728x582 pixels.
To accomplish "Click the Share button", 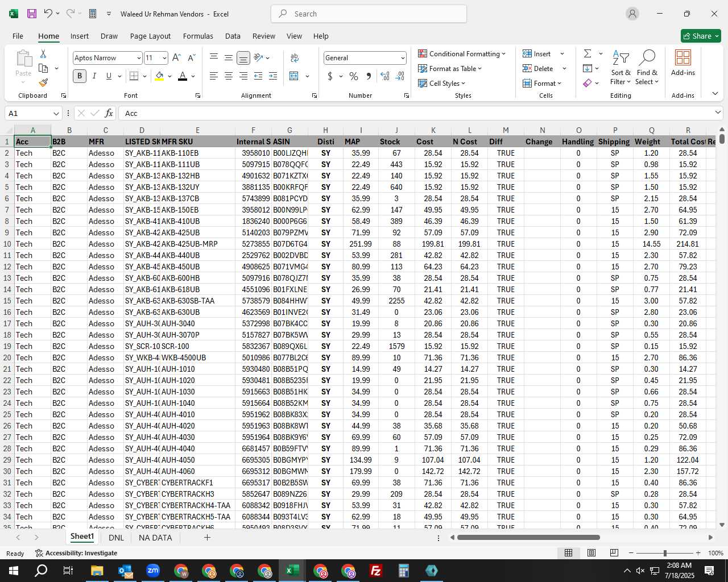I will point(701,36).
